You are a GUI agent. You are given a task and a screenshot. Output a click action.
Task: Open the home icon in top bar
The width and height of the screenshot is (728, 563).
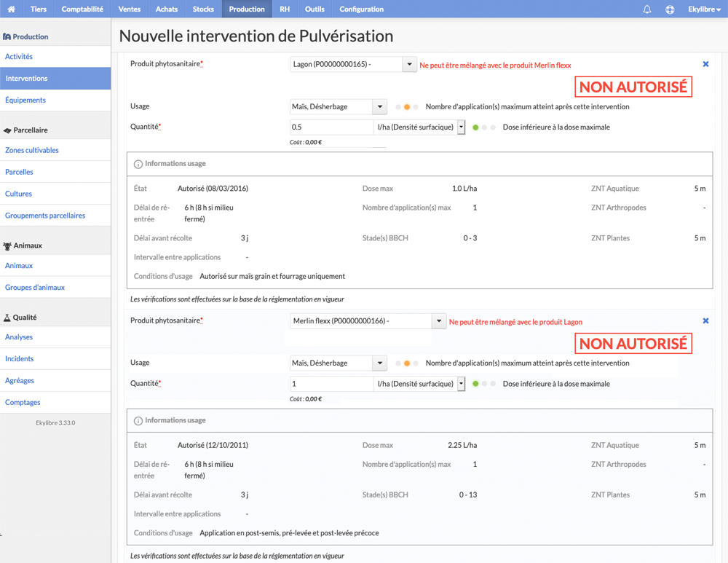[11, 9]
